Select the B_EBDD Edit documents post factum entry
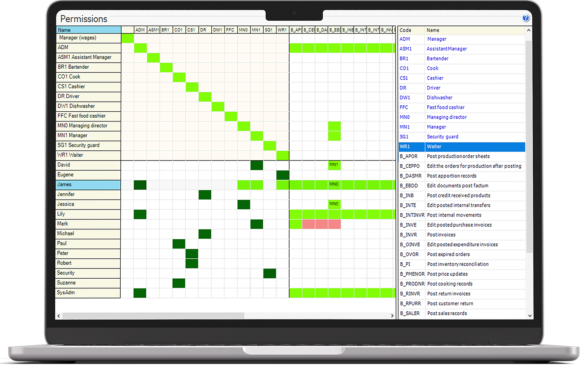This screenshot has height=367, width=588. click(x=458, y=186)
